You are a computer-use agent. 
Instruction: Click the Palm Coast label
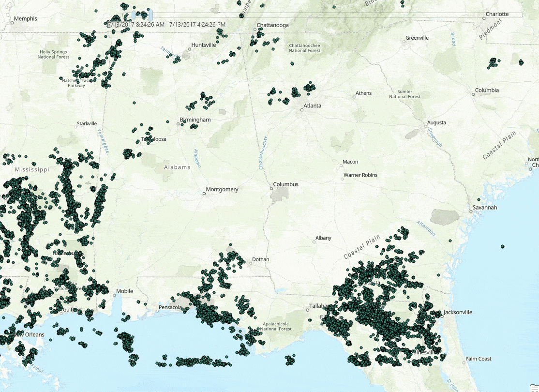478,359
